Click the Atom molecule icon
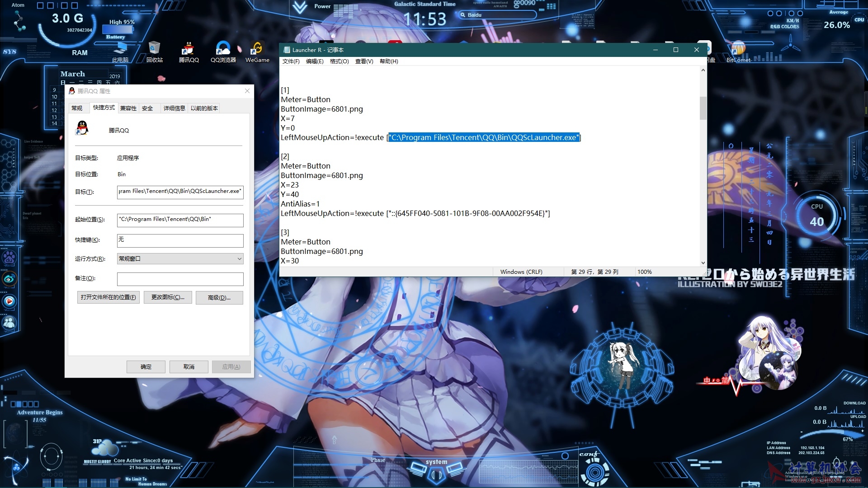Screen dimensions: 868x488 [19, 21]
